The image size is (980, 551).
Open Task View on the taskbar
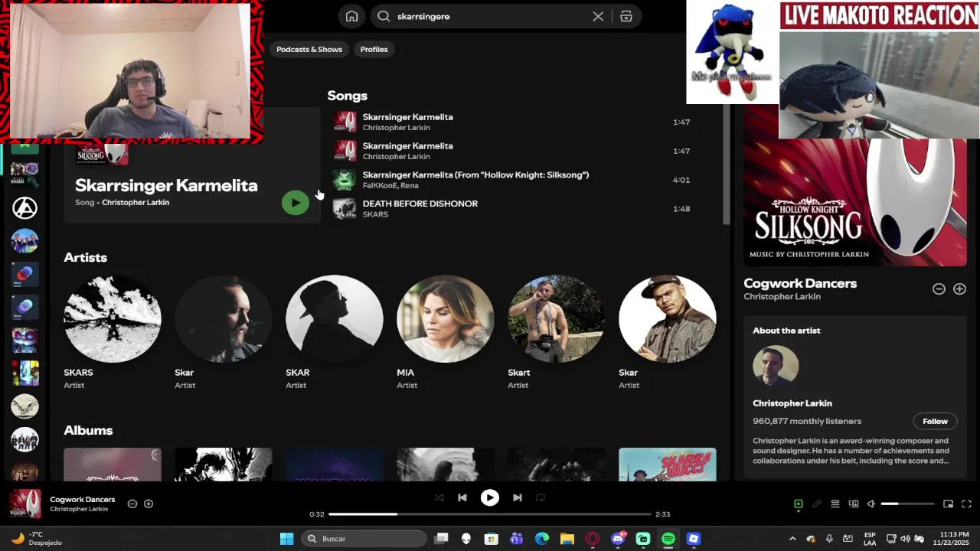[441, 539]
